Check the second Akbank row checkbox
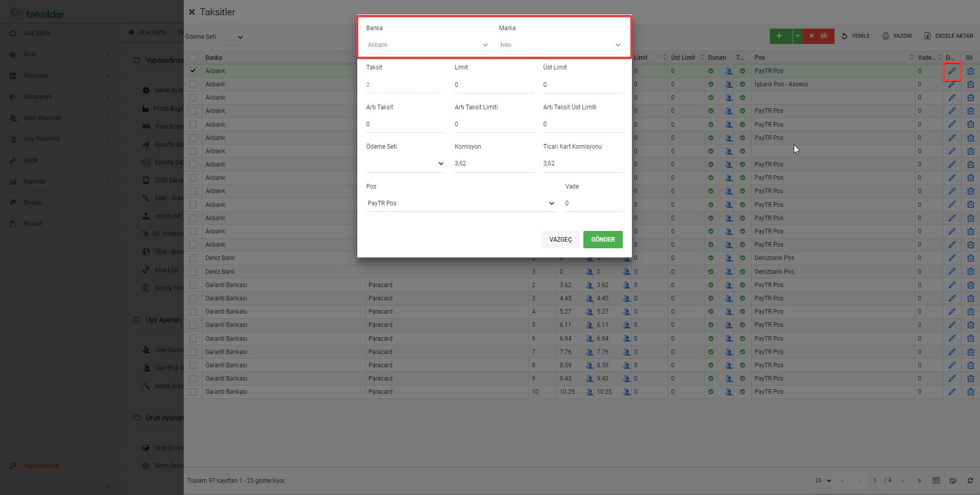This screenshot has width=980, height=495. coord(193,84)
